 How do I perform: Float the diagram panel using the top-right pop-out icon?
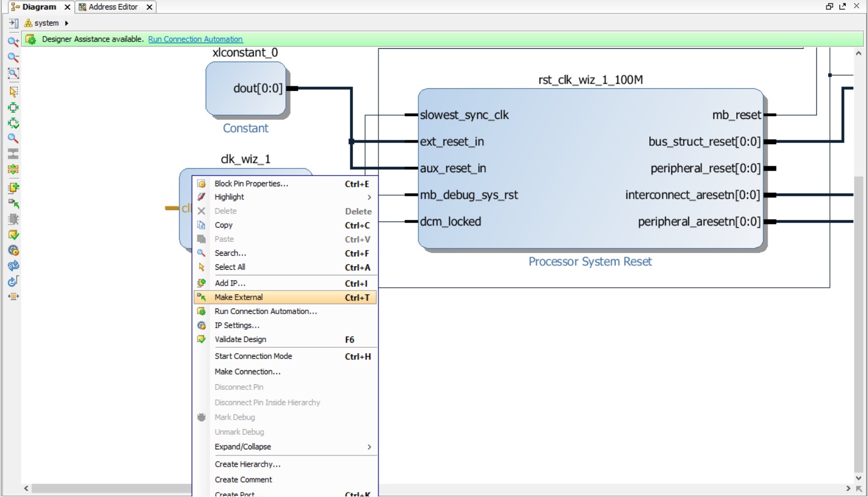pyautogui.click(x=842, y=6)
